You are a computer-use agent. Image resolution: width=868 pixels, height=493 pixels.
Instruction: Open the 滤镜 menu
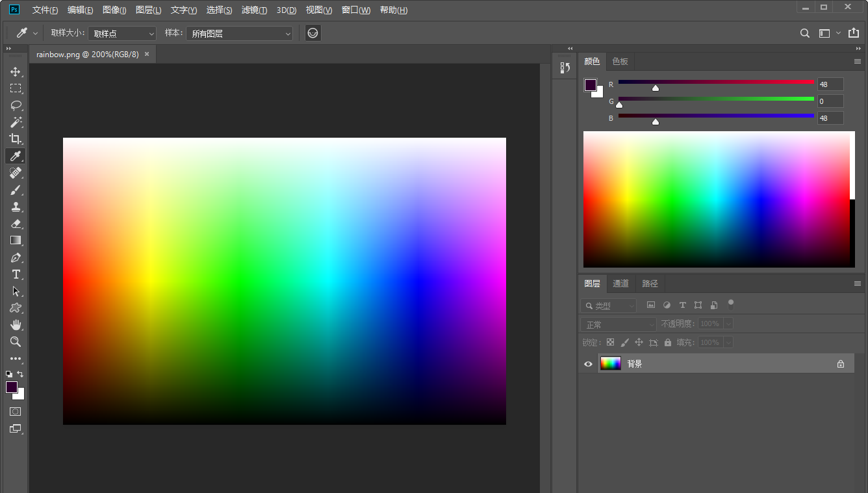pyautogui.click(x=254, y=10)
